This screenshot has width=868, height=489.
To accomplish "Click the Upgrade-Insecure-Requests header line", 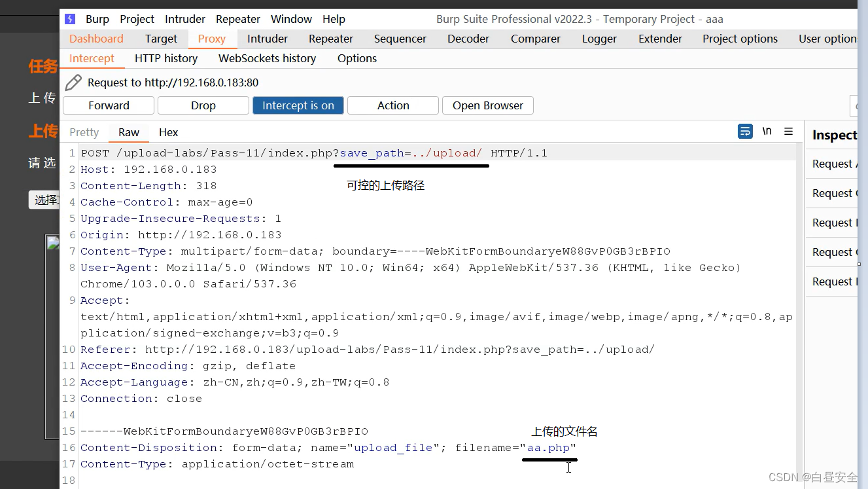I will coord(181,219).
